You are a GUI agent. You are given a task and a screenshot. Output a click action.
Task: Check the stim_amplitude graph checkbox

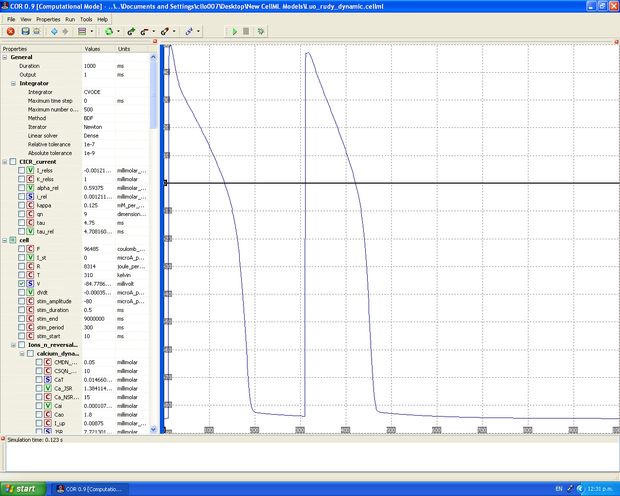(21, 301)
